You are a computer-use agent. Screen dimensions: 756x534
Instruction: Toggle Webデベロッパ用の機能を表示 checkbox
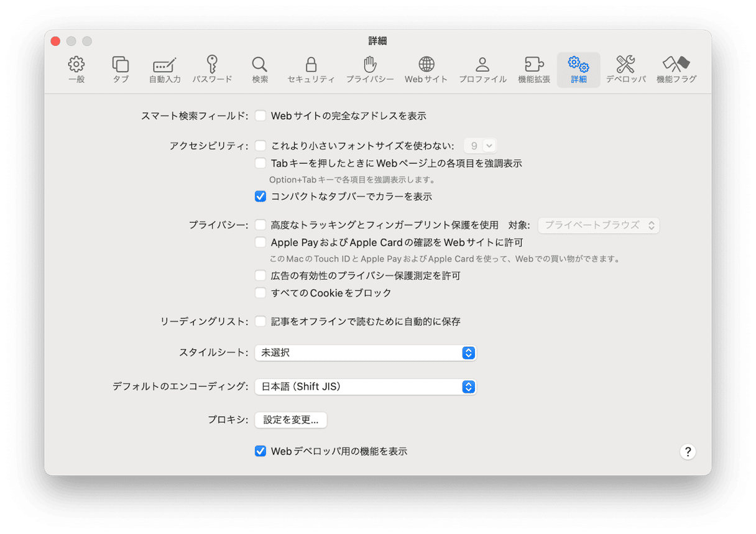click(x=260, y=451)
